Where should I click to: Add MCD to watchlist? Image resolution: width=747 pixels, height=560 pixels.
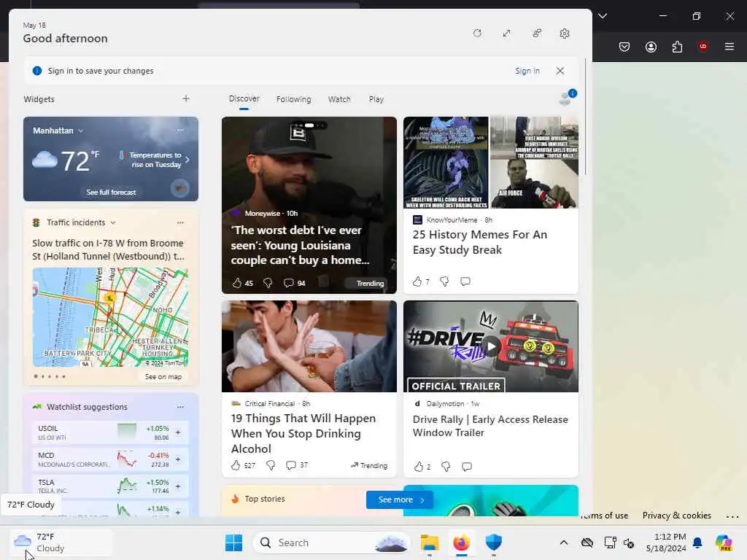[178, 459]
